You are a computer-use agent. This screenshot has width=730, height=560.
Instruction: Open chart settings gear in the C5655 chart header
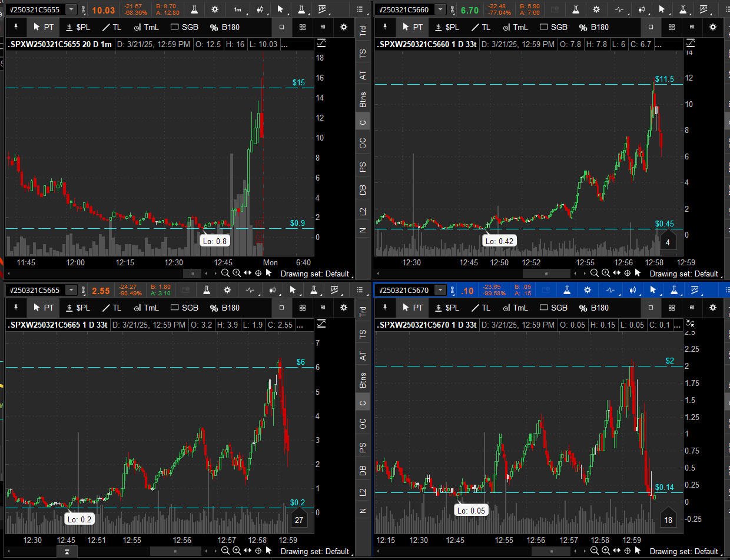(215, 9)
